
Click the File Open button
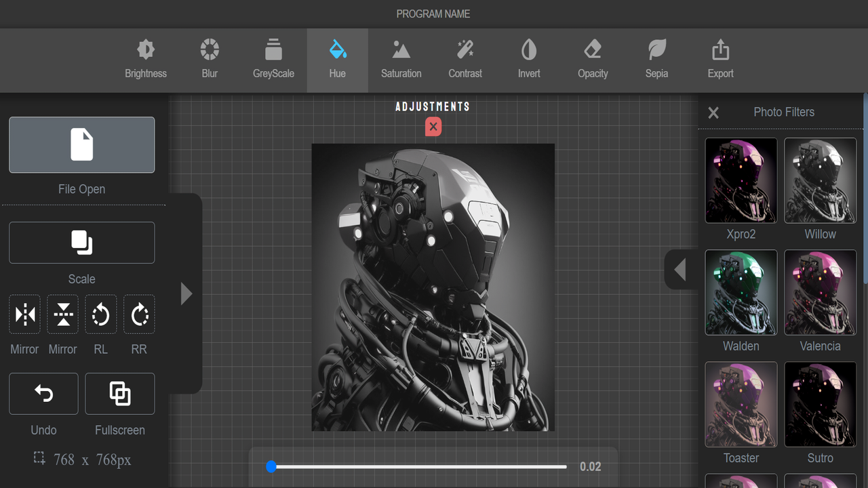81,144
